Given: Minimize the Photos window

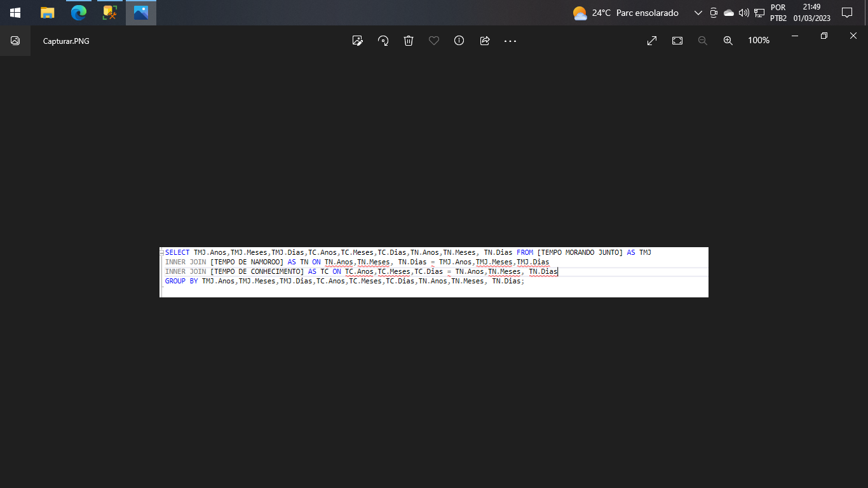Looking at the screenshot, I should pyautogui.click(x=795, y=36).
